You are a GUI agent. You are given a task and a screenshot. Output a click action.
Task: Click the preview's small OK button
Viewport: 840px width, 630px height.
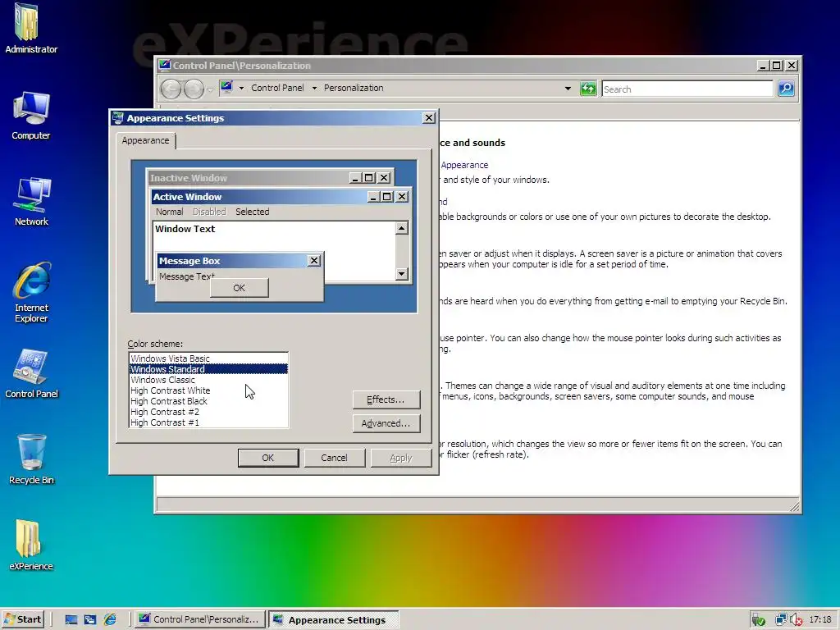[239, 288]
